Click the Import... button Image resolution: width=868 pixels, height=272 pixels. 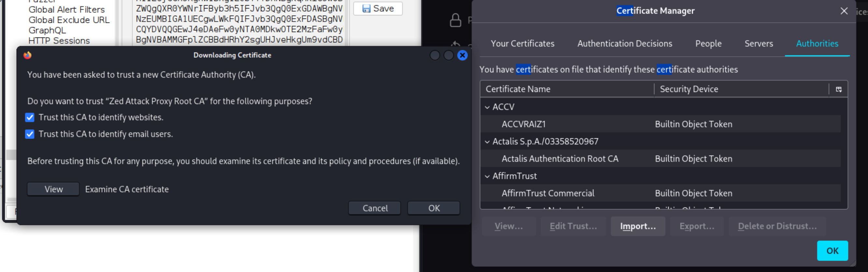[637, 226]
